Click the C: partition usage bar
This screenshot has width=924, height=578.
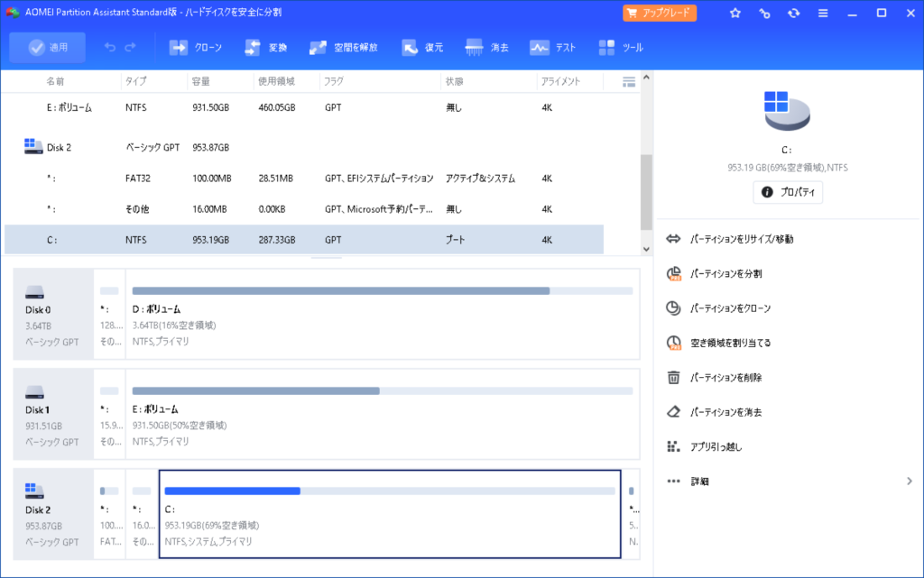point(390,491)
